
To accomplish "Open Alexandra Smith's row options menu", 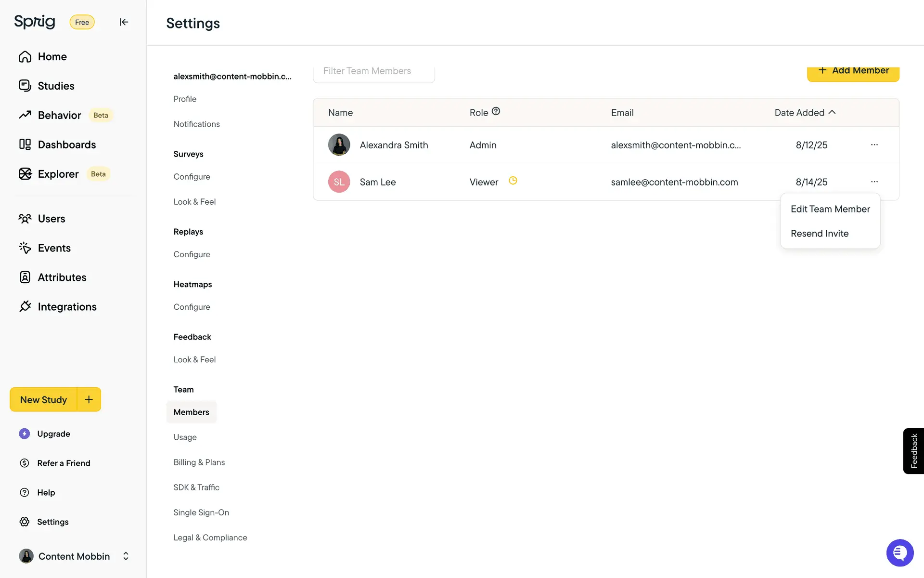I will (x=874, y=144).
